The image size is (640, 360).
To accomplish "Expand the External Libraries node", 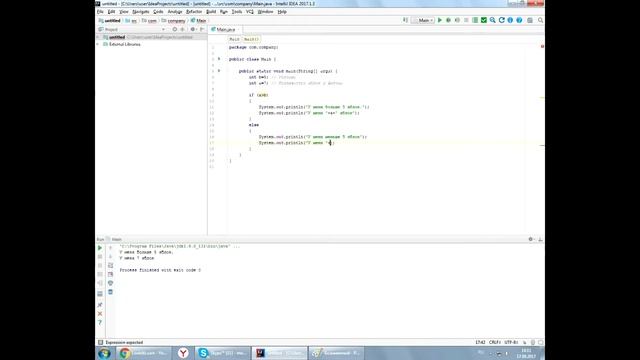I will 98,44.
